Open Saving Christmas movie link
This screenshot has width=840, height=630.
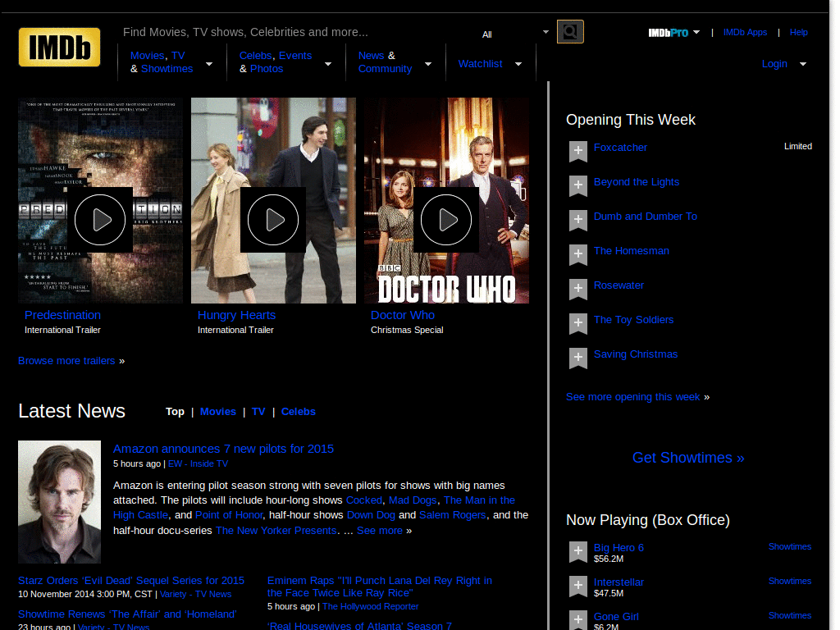(x=636, y=354)
